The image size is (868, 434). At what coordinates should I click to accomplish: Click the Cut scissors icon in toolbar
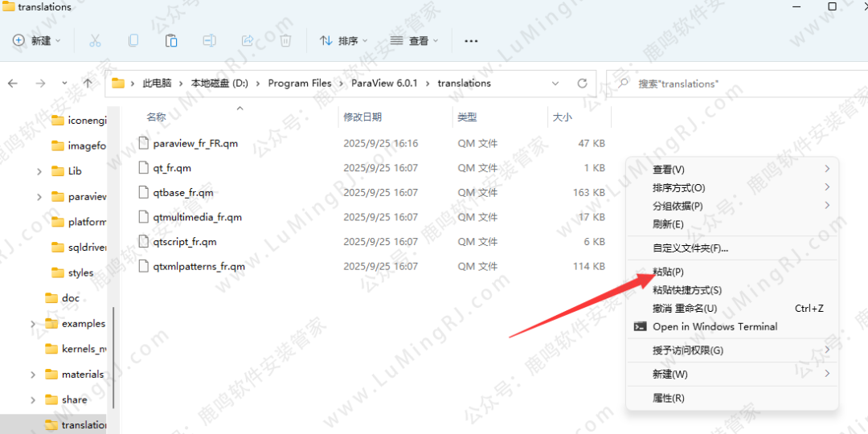point(95,40)
